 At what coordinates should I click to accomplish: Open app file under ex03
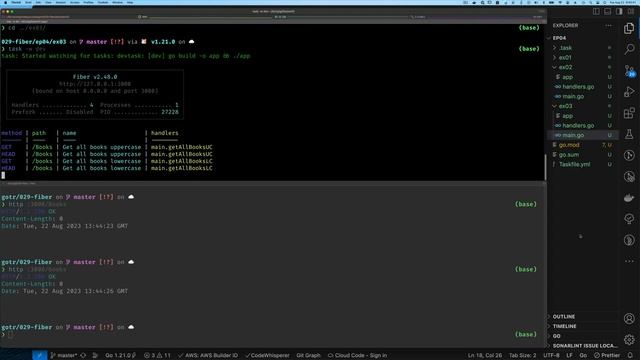[583, 116]
